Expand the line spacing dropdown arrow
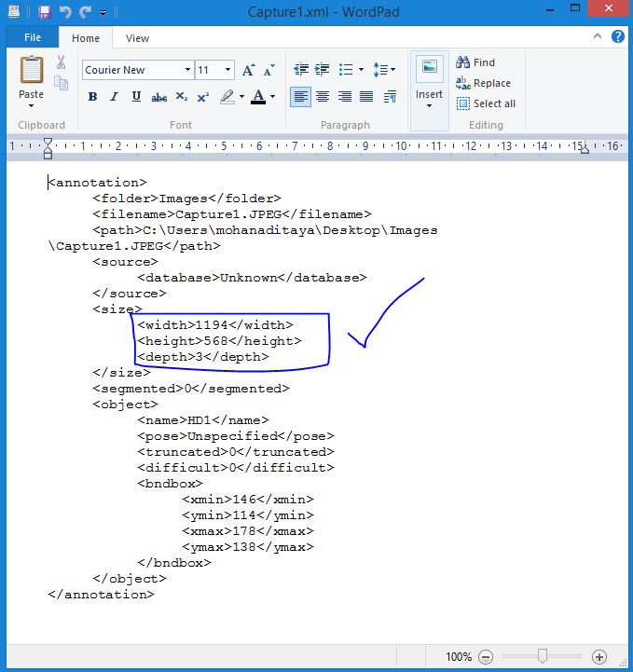The image size is (633, 672). point(392,69)
